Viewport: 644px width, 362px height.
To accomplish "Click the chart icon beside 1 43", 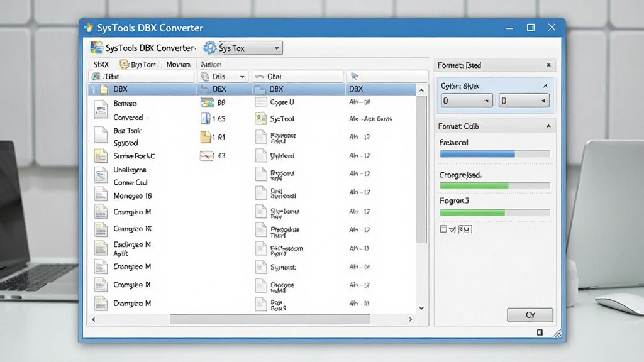I will [x=206, y=156].
